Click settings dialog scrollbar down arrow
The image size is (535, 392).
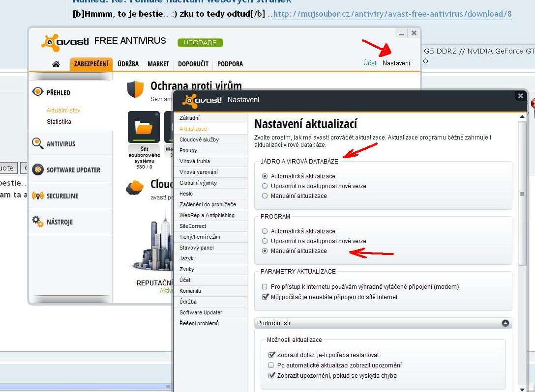tap(522, 389)
